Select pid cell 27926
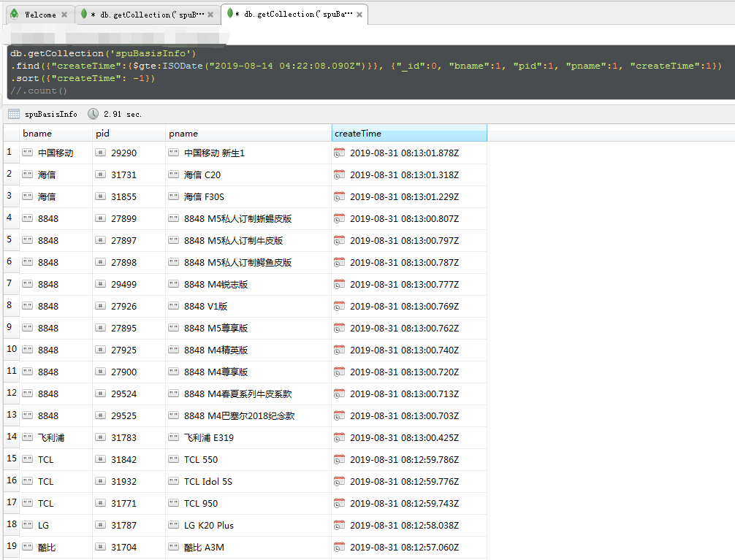The height and width of the screenshot is (560, 735). tap(129, 306)
